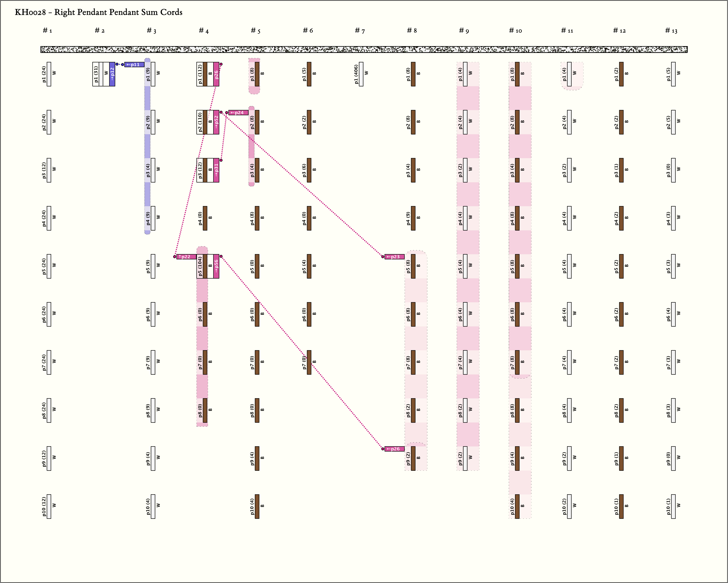Click the →p31 tag on cord p3 (12)
This screenshot has height=583, width=728.
click(216, 170)
